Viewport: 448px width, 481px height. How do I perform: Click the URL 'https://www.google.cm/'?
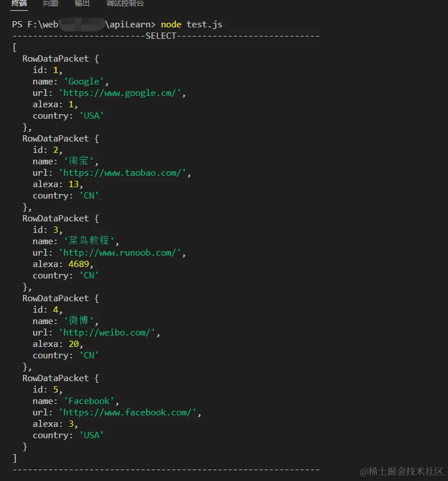[120, 93]
